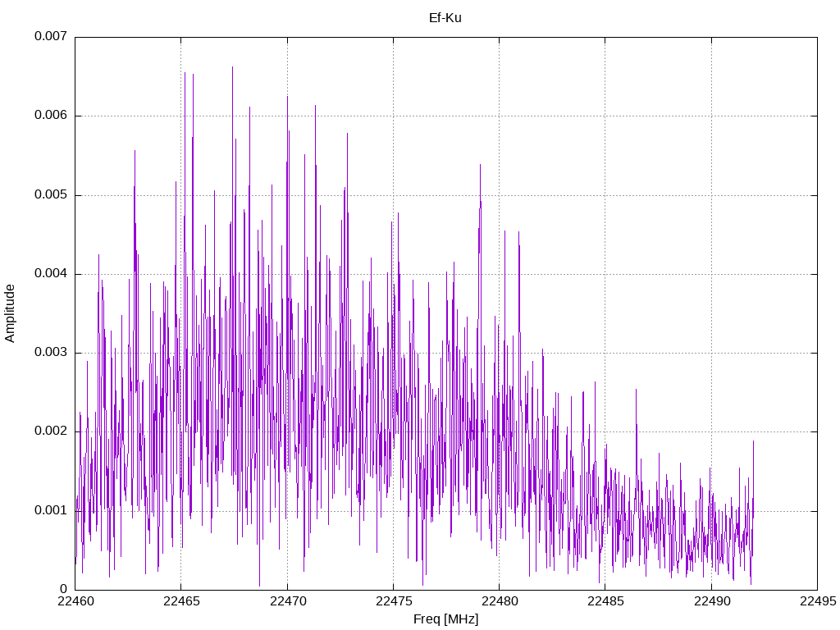Click the 0.005 y-axis tick value
The width and height of the screenshot is (840, 630).
coord(51,194)
